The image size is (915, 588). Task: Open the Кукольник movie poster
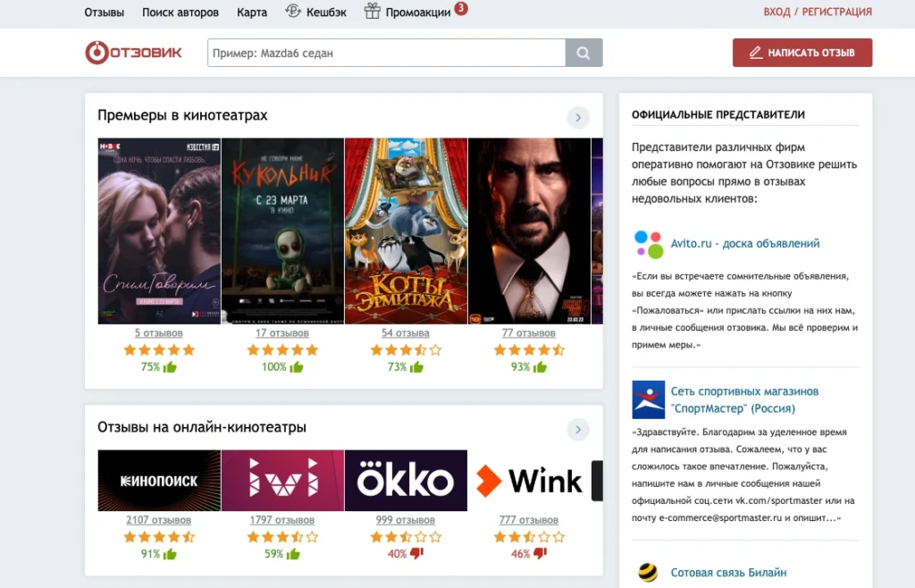coord(283,231)
